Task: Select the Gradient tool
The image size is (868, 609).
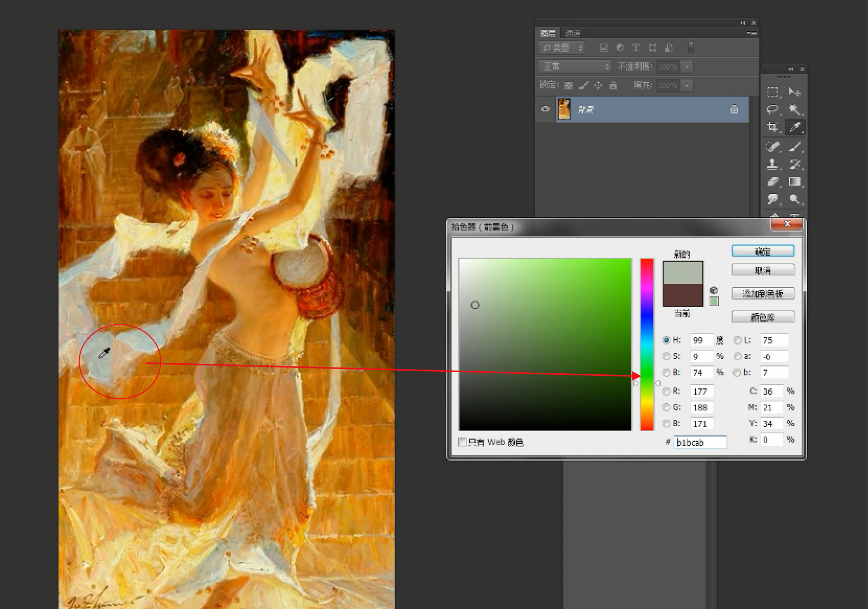Action: (x=795, y=182)
